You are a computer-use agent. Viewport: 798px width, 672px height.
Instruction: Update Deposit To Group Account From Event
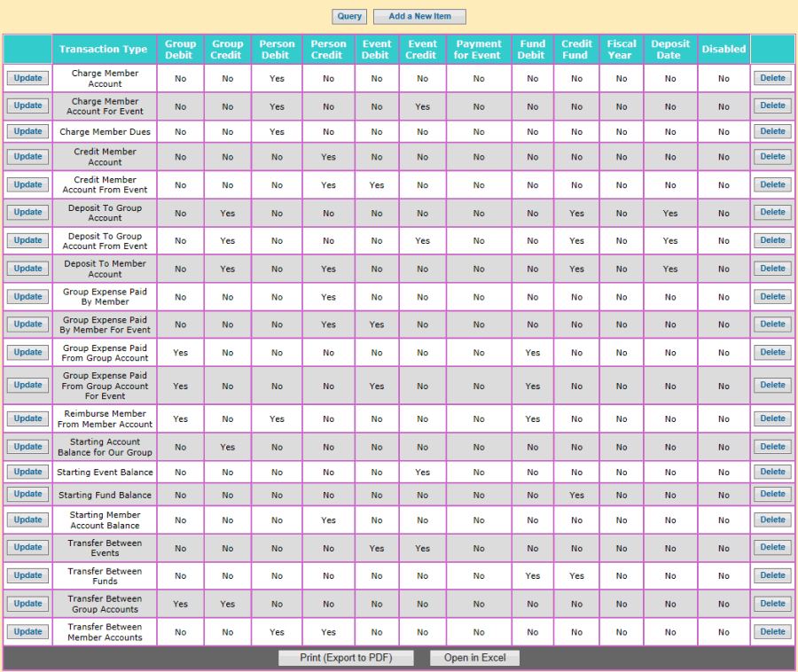click(28, 240)
